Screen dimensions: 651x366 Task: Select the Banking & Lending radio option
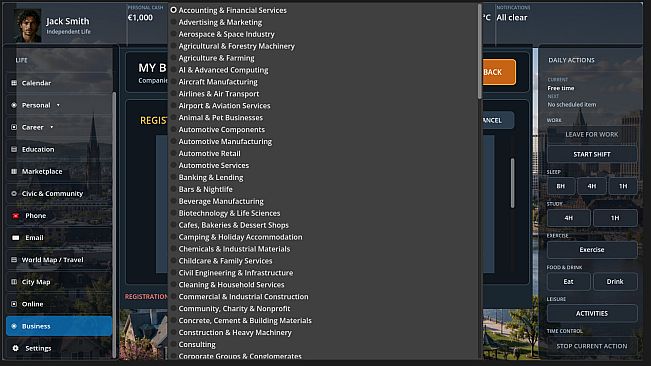[174, 177]
